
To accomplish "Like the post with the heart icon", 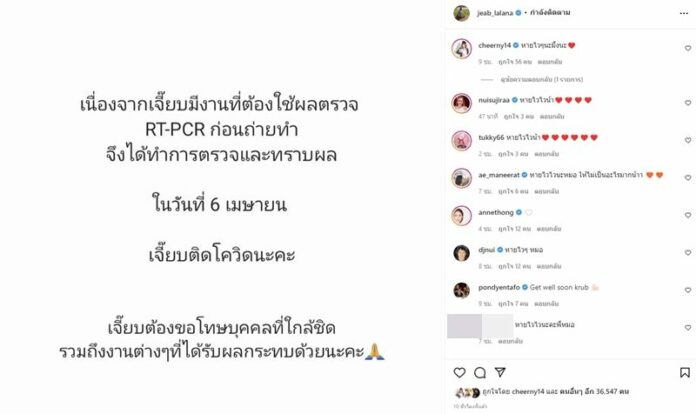I will click(x=459, y=373).
